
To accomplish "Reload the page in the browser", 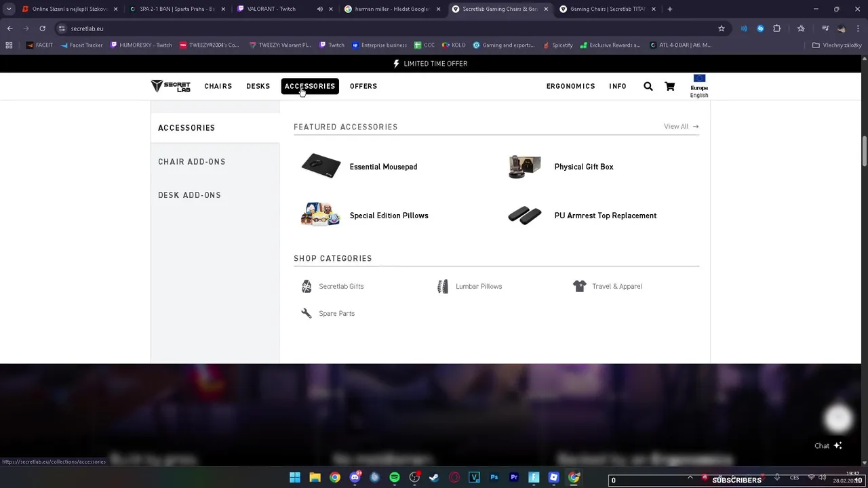I will coord(42,28).
